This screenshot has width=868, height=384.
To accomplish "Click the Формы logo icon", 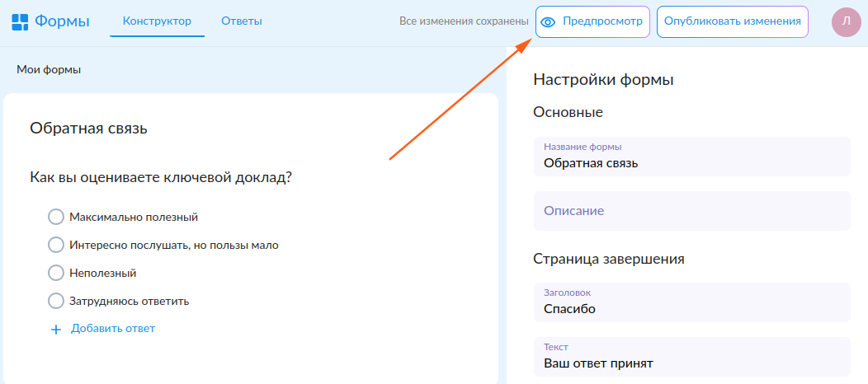I will pos(20,21).
